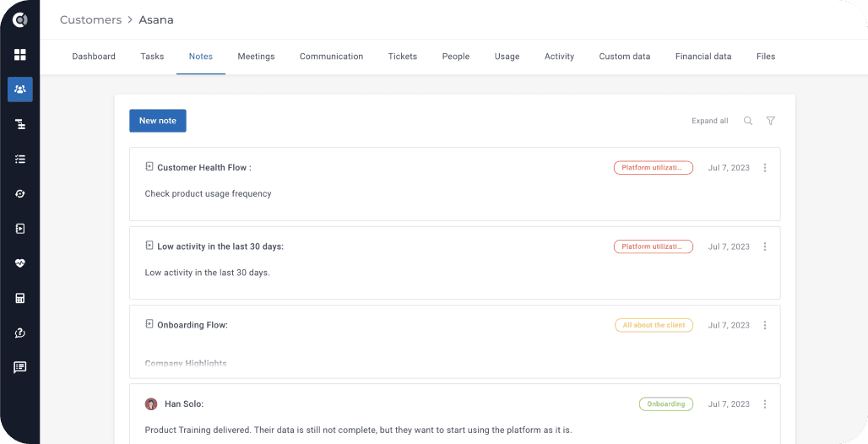This screenshot has width=868, height=444.
Task: Select the customers people icon in sidebar
Action: [x=20, y=89]
